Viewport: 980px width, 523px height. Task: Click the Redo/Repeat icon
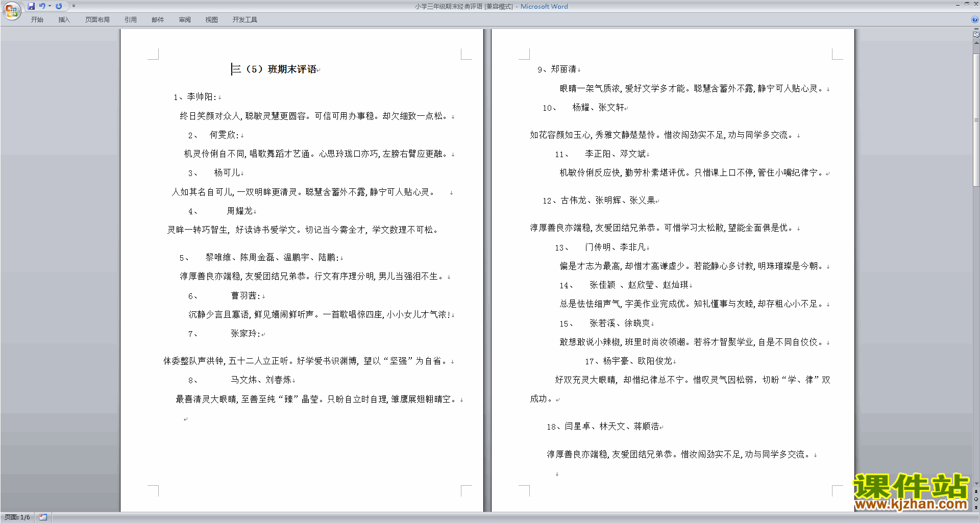[59, 6]
